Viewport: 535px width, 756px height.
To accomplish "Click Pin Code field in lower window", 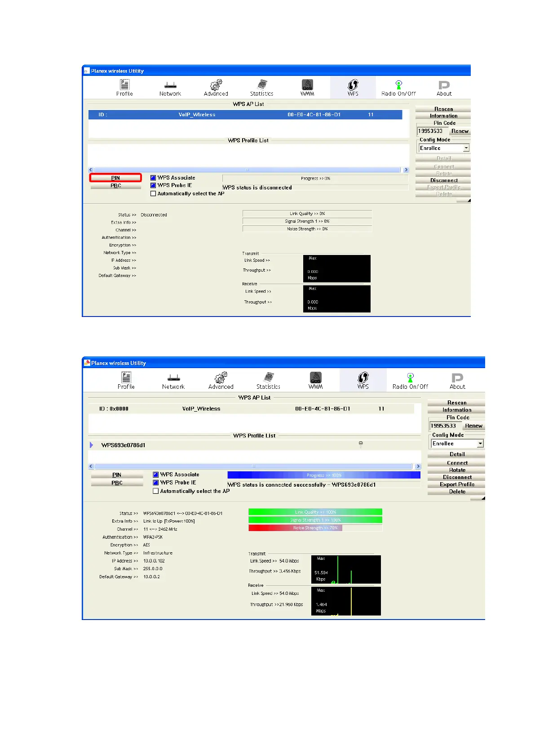I will (445, 426).
